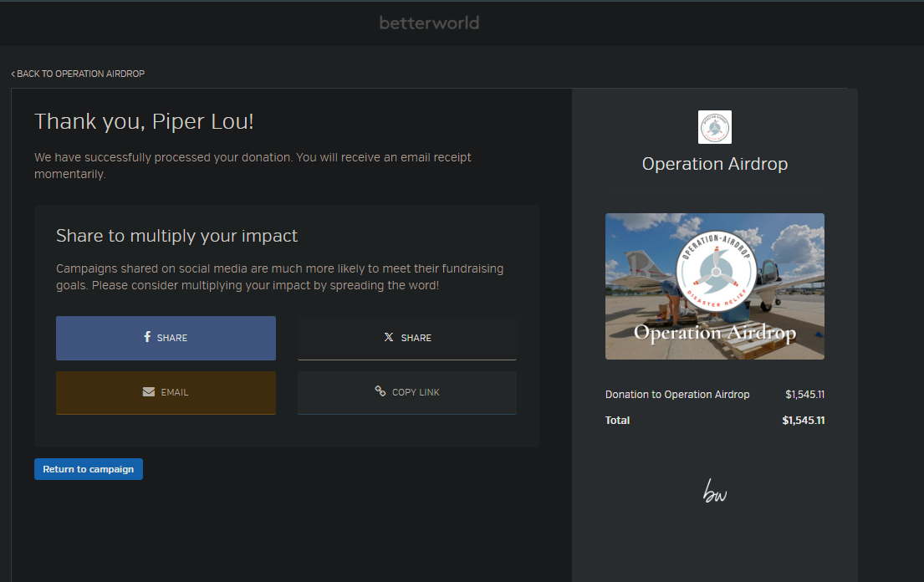Screen dimensions: 924x582
Task: Click the small Operation Airdrop logo thumbnail
Action: pos(715,127)
